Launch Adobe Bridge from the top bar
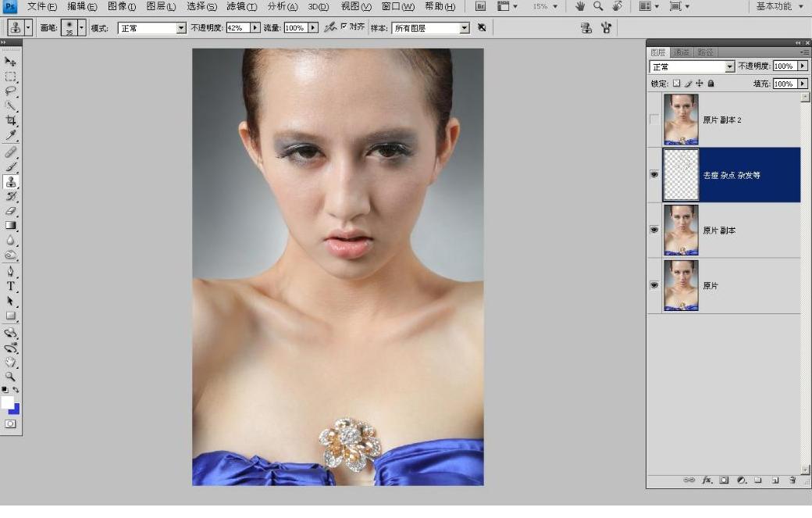This screenshot has width=812, height=518. [x=481, y=7]
